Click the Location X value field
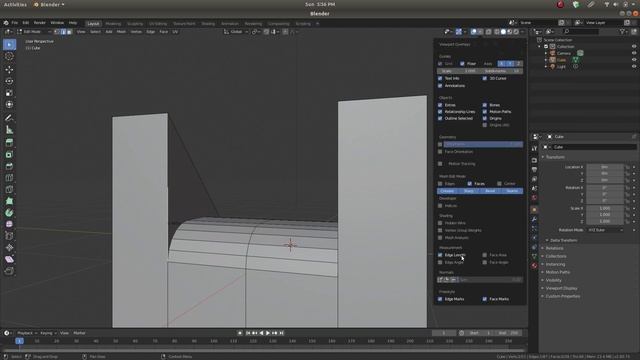 pyautogui.click(x=605, y=167)
